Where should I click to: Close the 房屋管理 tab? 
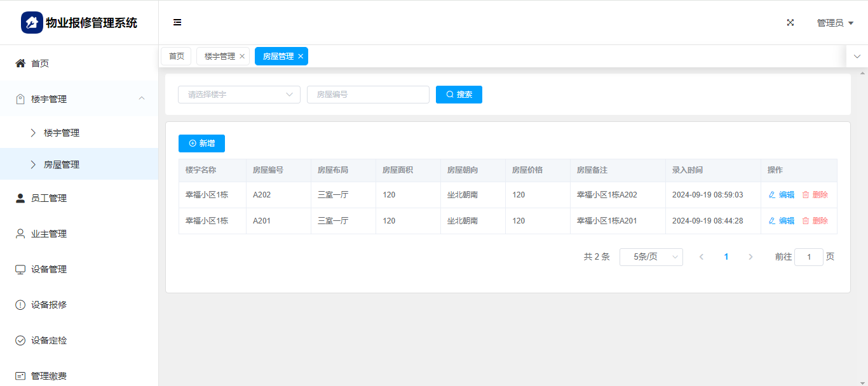301,57
